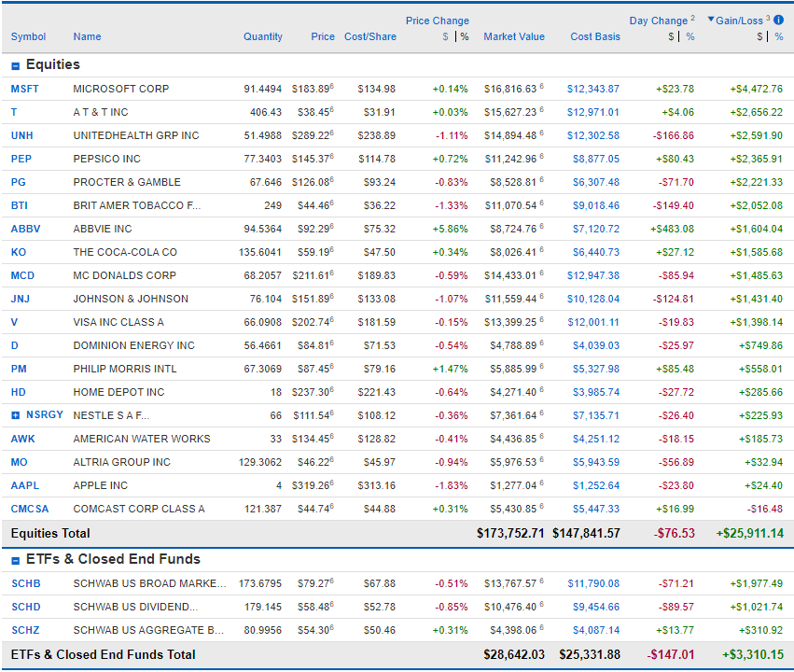Switch Price Change column to dollar view

(x=446, y=36)
